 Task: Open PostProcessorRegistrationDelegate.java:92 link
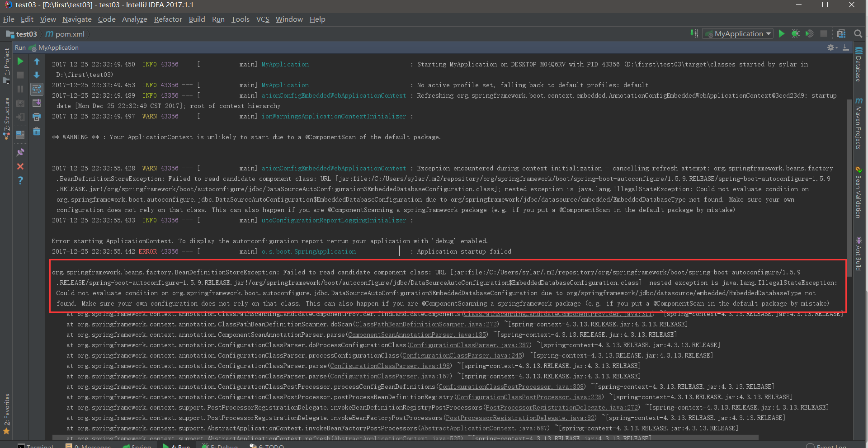520,418
